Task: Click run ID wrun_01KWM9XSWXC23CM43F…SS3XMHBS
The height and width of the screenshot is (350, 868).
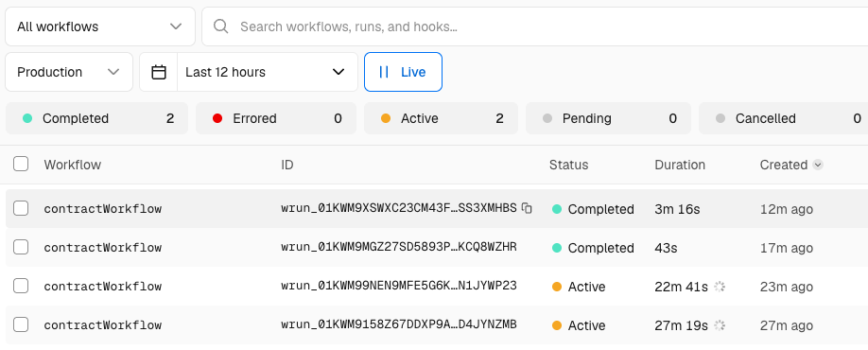Action: point(399,208)
